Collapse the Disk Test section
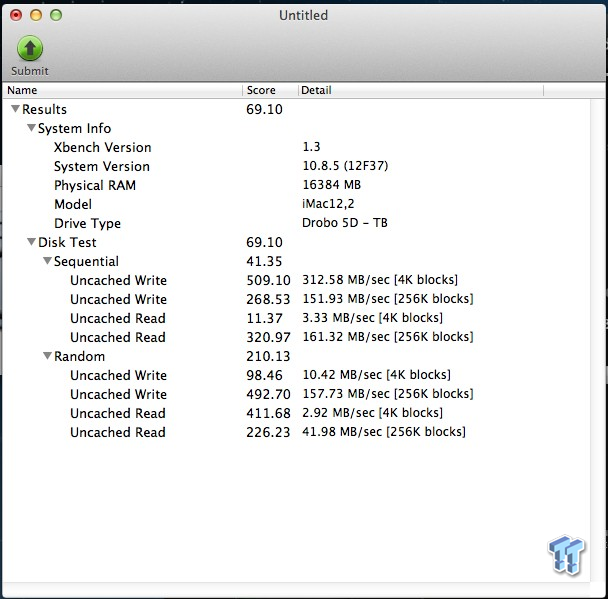This screenshot has height=599, width=608. pos(31,242)
